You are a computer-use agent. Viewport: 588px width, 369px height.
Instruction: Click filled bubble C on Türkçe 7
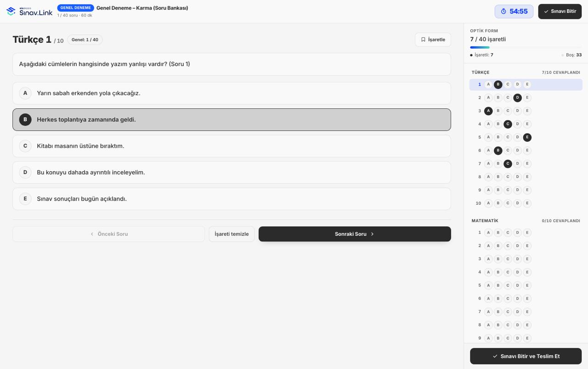click(508, 163)
